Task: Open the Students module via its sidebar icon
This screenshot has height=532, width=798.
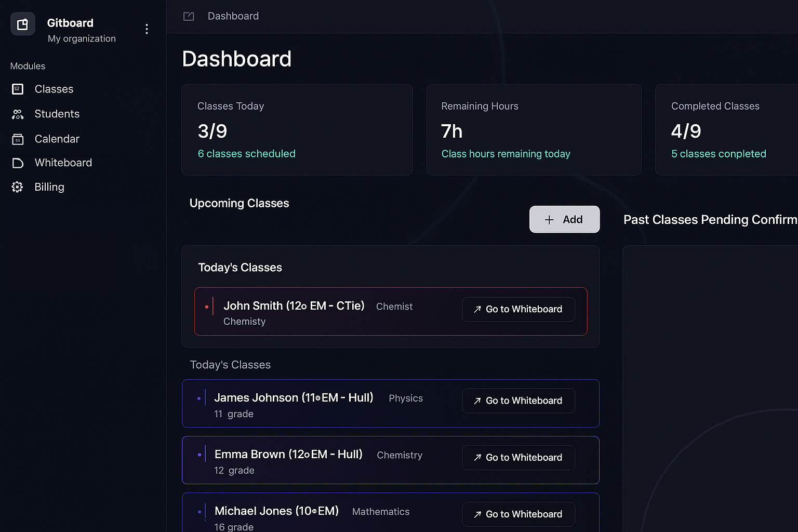Action: point(17,114)
